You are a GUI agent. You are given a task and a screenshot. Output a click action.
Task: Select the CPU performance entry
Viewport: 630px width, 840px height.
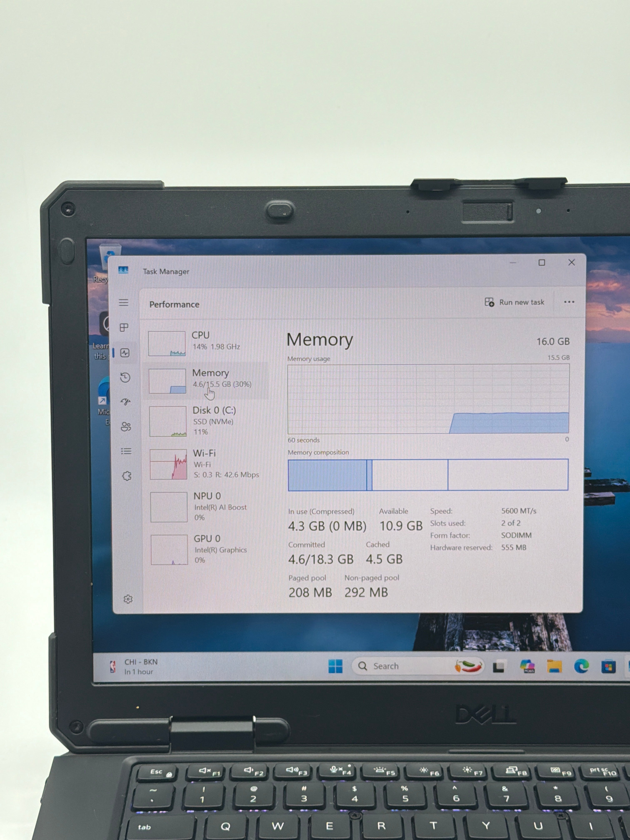[x=207, y=342]
